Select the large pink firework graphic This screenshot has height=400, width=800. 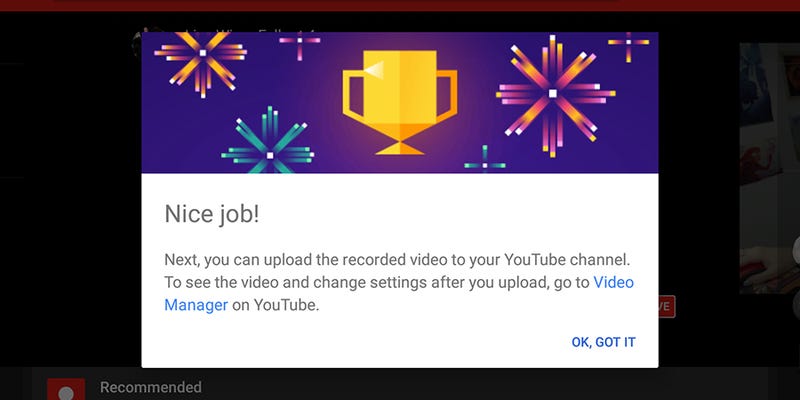click(x=554, y=94)
